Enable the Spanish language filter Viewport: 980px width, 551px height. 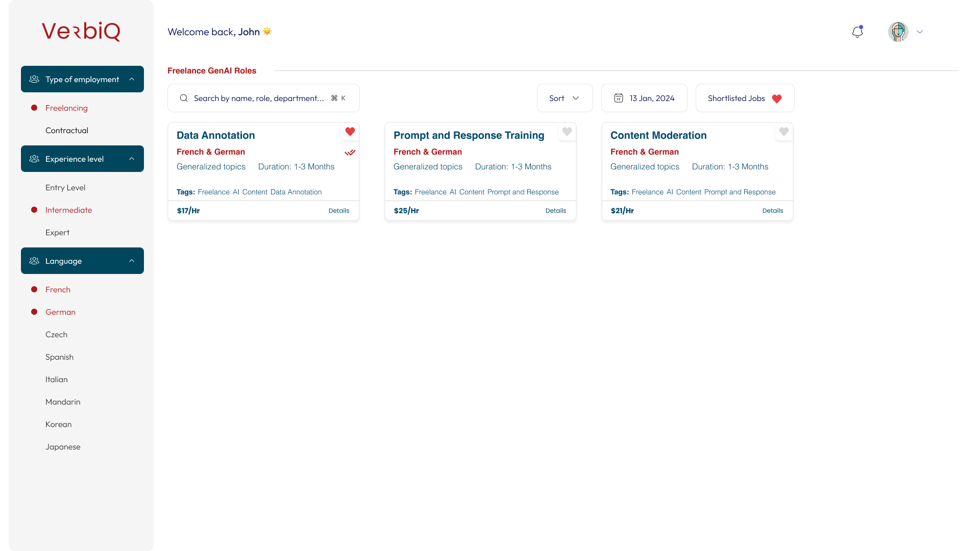click(x=59, y=357)
